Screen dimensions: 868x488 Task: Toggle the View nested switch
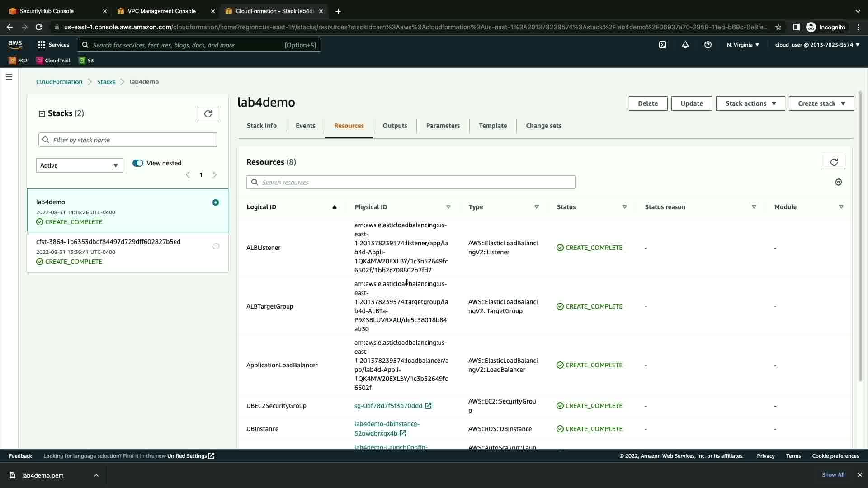pos(138,163)
